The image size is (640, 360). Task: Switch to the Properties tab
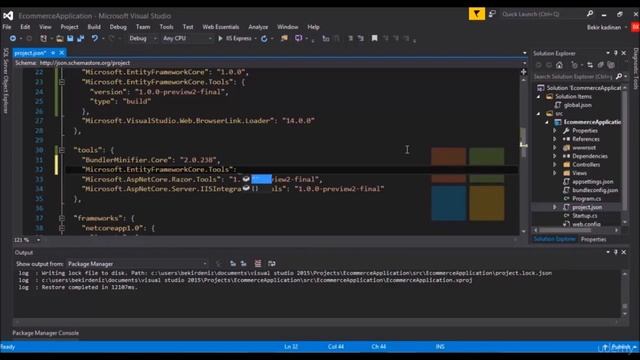593,240
